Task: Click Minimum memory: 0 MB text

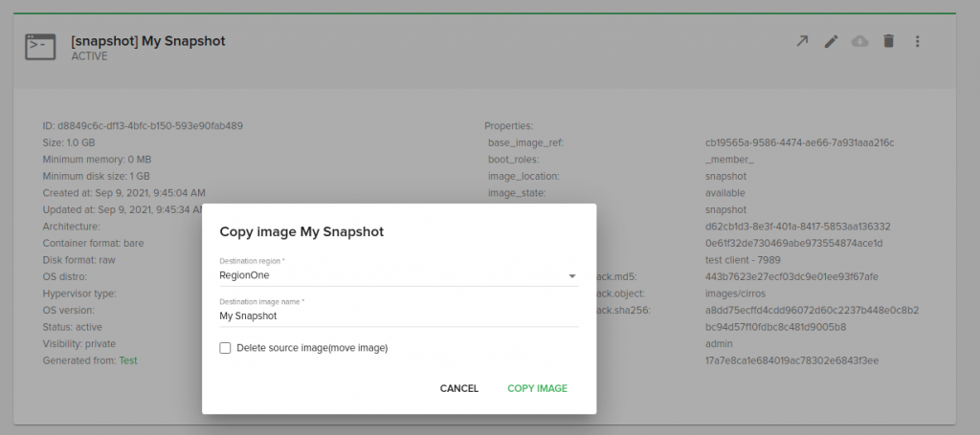Action: click(x=97, y=160)
